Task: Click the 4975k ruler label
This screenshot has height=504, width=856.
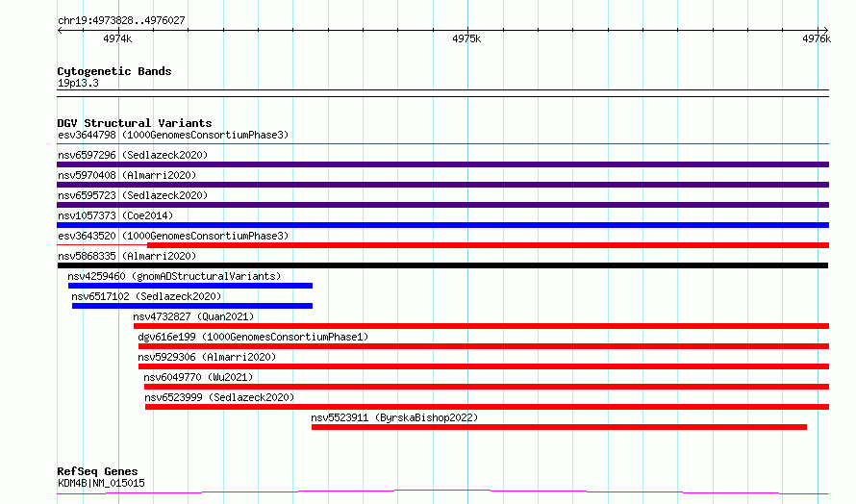Action: point(466,38)
